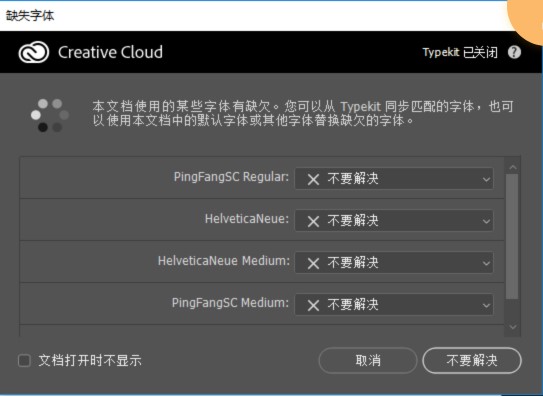
Task: Click the 文档打开时不显示 label text
Action: [90, 361]
